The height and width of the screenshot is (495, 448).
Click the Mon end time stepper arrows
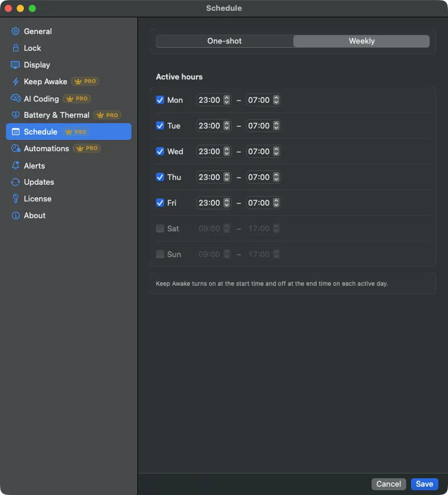(276, 100)
